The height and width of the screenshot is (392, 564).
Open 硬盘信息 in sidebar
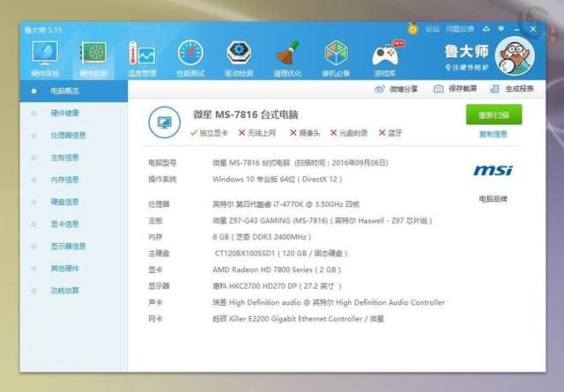pyautogui.click(x=64, y=202)
